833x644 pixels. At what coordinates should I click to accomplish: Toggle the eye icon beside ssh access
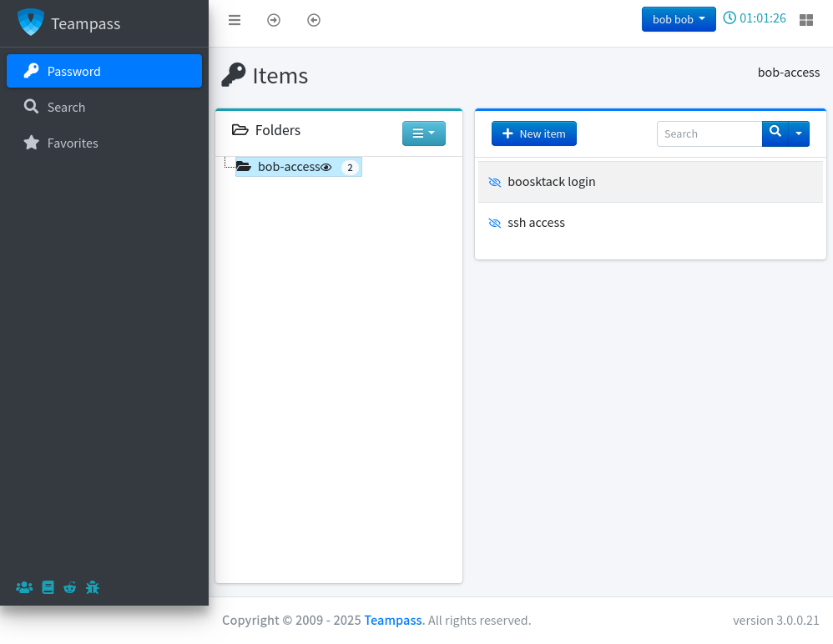[x=494, y=223]
